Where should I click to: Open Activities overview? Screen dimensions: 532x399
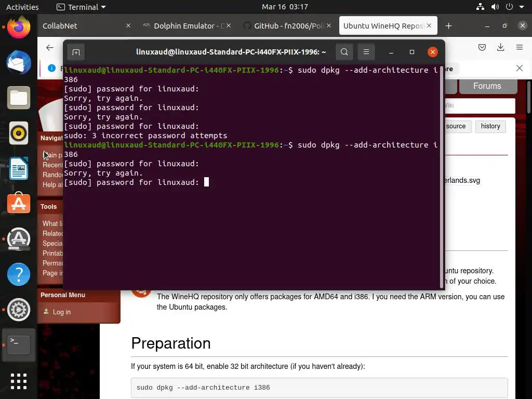tap(22, 7)
